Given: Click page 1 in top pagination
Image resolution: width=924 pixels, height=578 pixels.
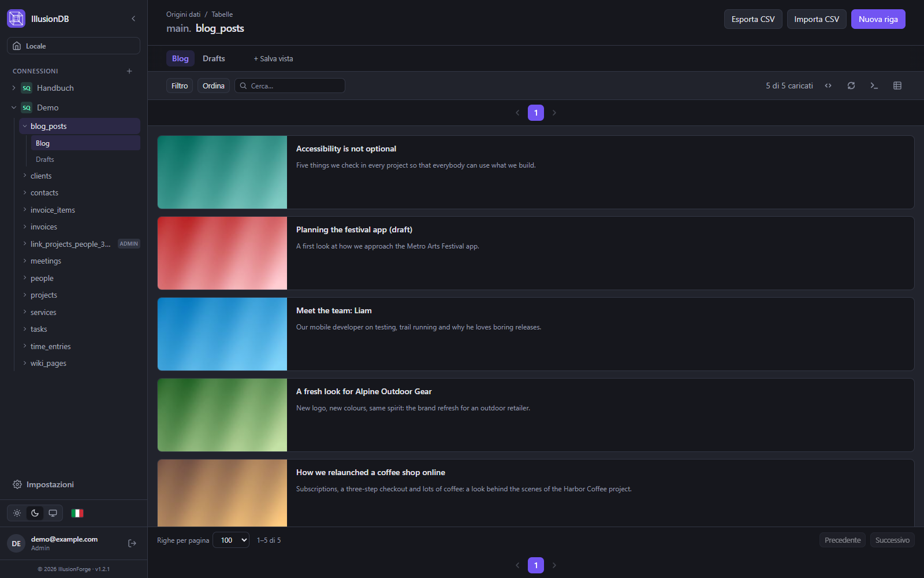Looking at the screenshot, I should click(536, 113).
